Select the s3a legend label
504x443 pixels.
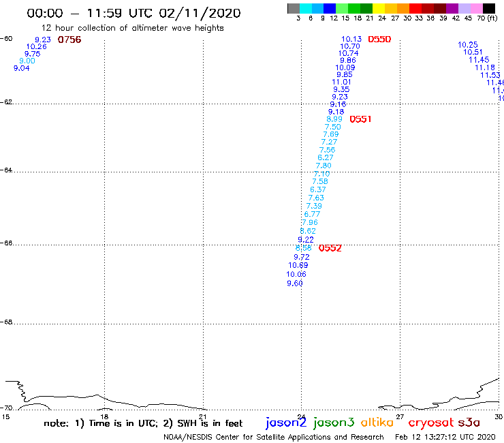[469, 423]
